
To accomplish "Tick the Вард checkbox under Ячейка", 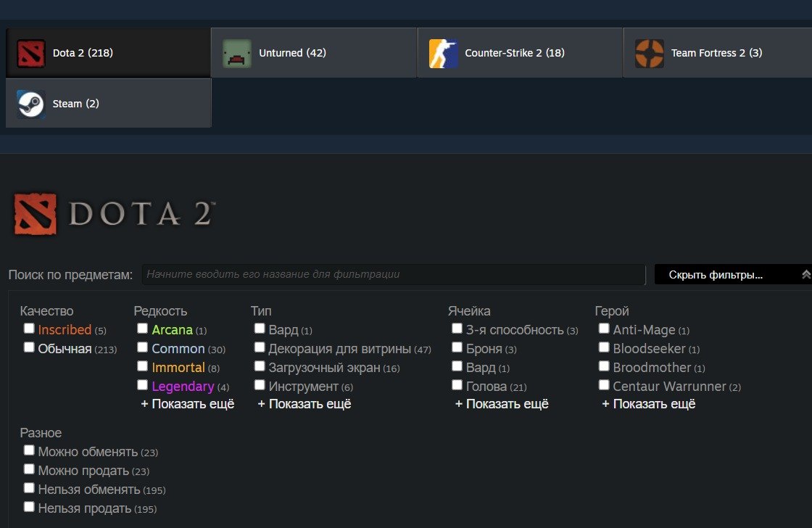I will 457,366.
